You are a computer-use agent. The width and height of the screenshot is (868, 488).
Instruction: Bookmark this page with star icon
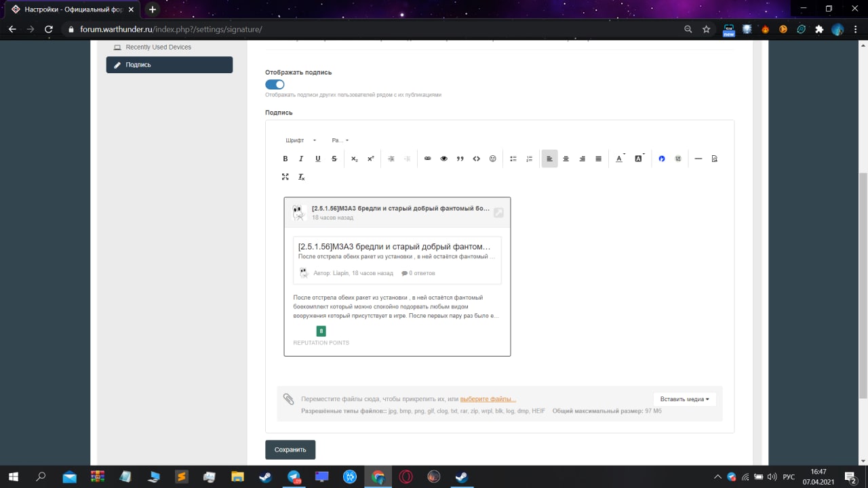click(x=706, y=29)
